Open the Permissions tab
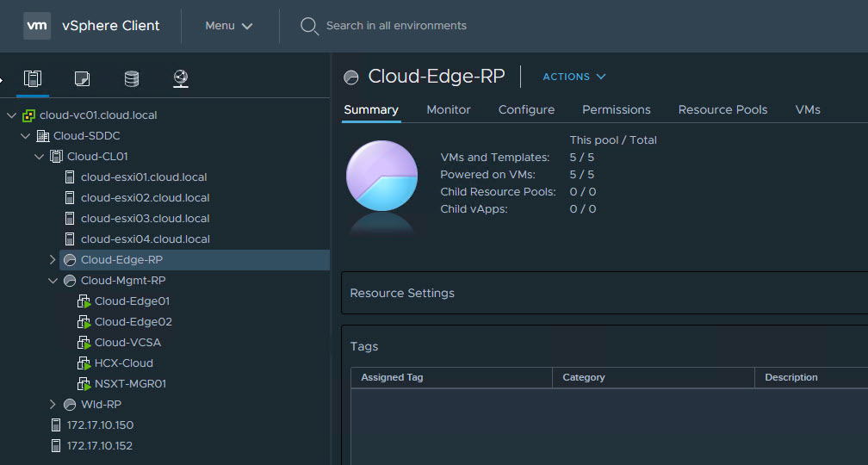 click(x=616, y=109)
